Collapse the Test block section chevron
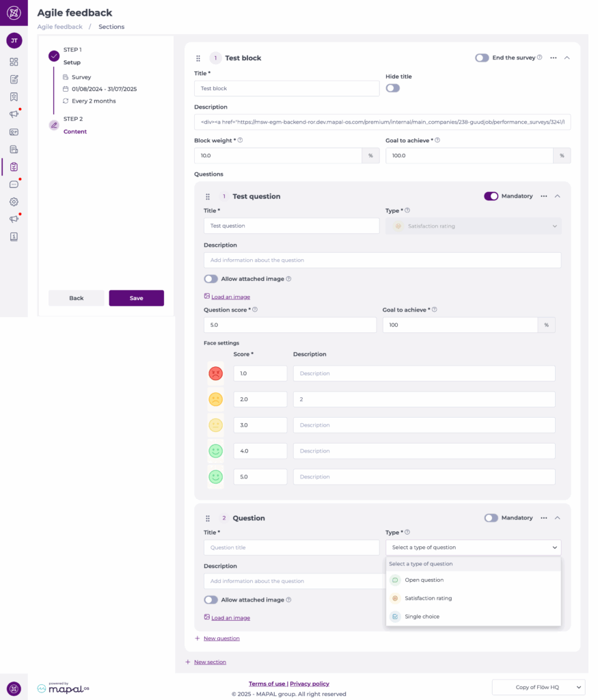The width and height of the screenshot is (598, 700). click(x=567, y=58)
